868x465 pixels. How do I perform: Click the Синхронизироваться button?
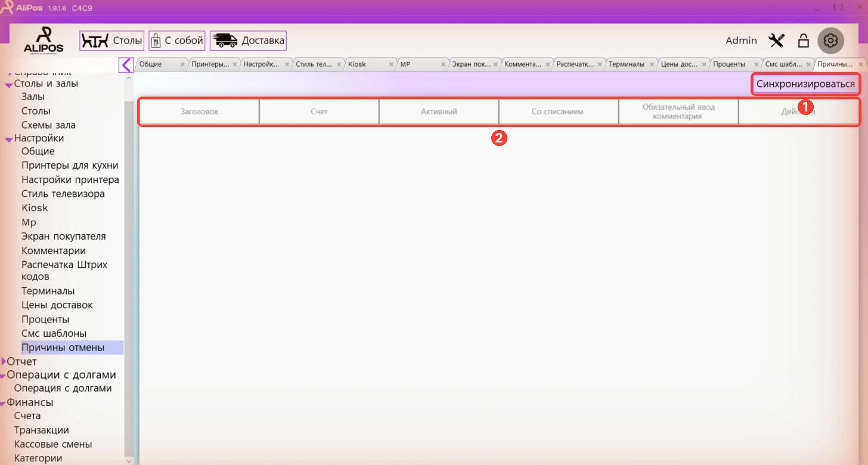click(x=805, y=84)
